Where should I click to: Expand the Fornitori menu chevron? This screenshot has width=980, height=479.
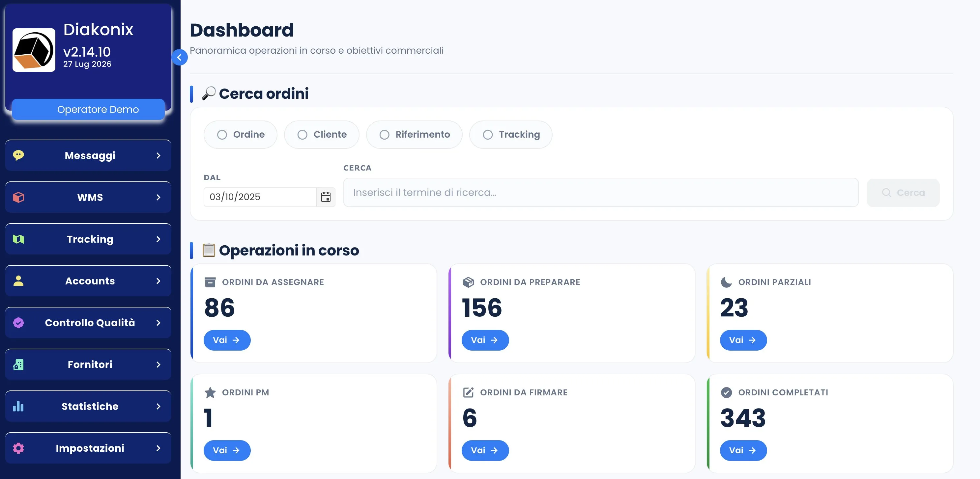pos(158,364)
